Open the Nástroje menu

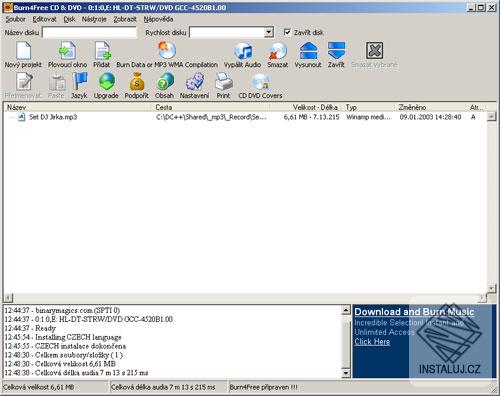click(x=94, y=19)
